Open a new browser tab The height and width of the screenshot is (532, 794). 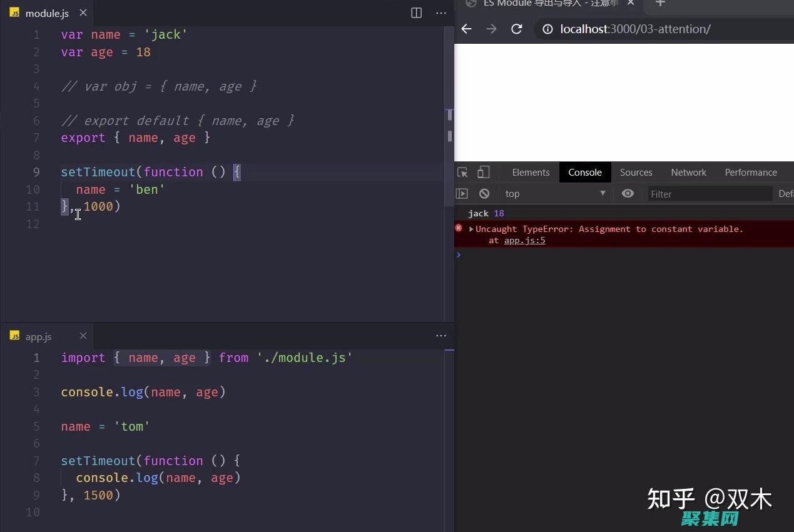[x=660, y=4]
